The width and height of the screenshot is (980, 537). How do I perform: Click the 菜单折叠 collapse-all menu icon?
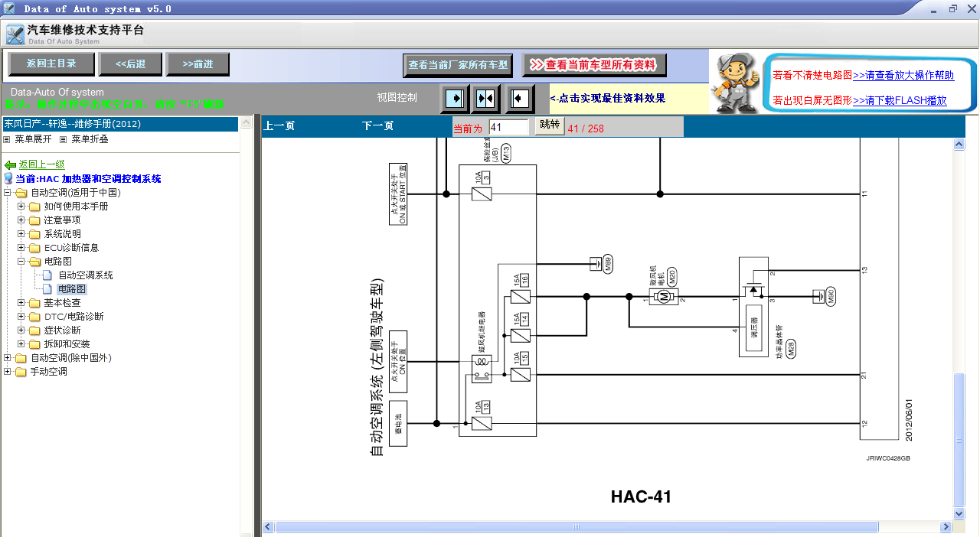point(64,140)
